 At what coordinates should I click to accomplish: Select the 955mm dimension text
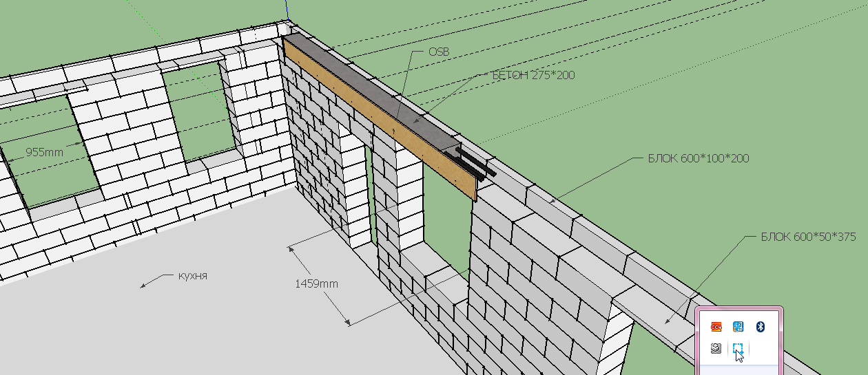(45, 152)
